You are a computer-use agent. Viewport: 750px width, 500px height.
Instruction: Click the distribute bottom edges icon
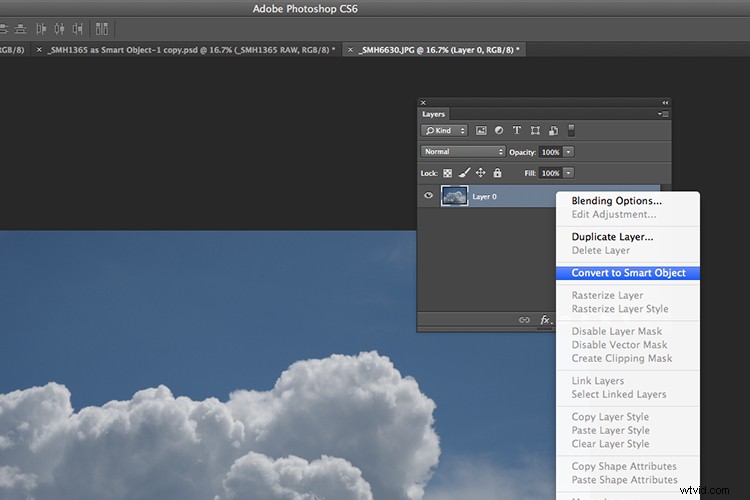[20, 29]
